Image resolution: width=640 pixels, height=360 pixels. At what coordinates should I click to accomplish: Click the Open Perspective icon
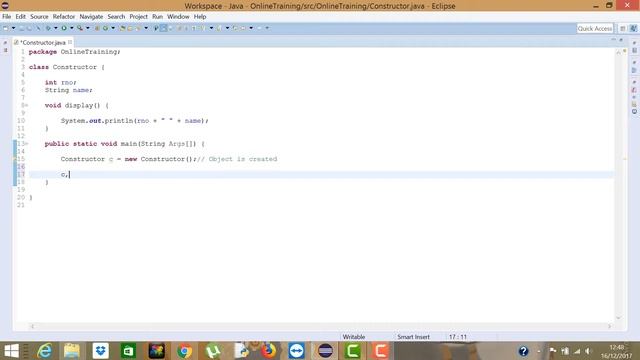tap(623, 28)
